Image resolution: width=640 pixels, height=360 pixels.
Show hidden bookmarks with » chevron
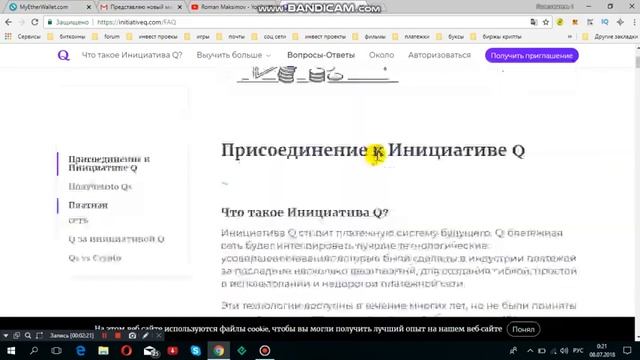(570, 36)
